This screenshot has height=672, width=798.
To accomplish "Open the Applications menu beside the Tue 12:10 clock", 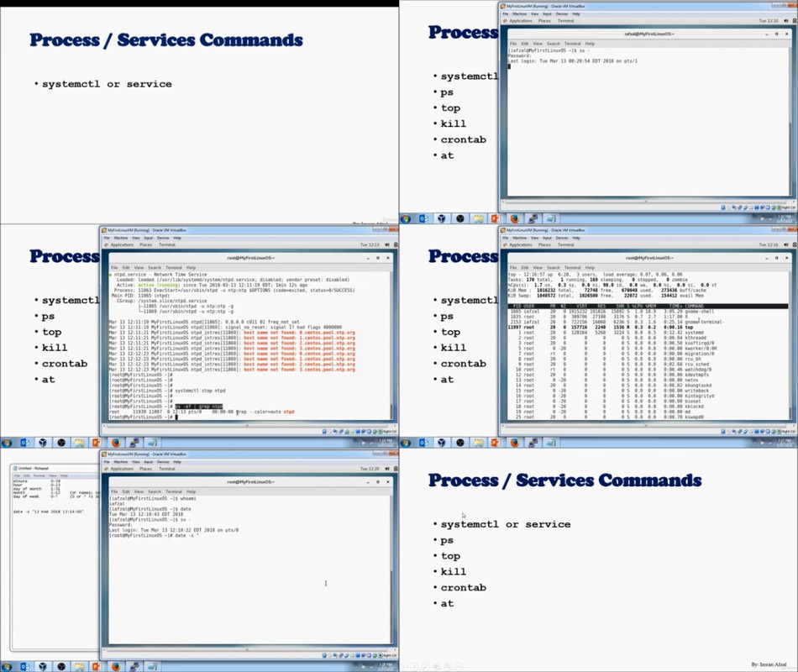I will pyautogui.click(x=521, y=21).
